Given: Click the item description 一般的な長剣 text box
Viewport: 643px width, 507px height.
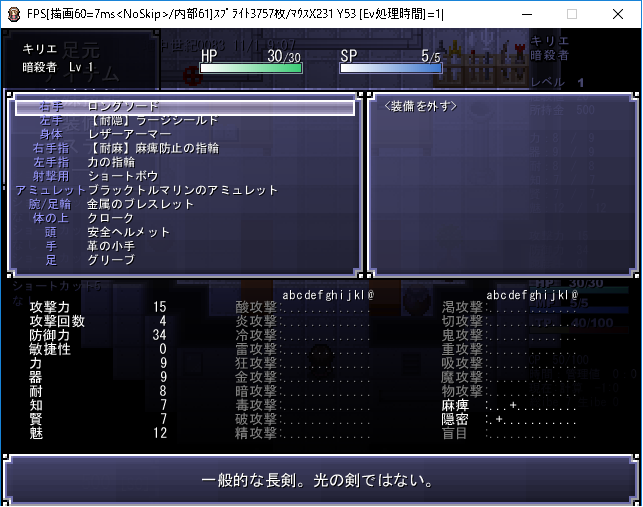Looking at the screenshot, I should click(x=322, y=480).
